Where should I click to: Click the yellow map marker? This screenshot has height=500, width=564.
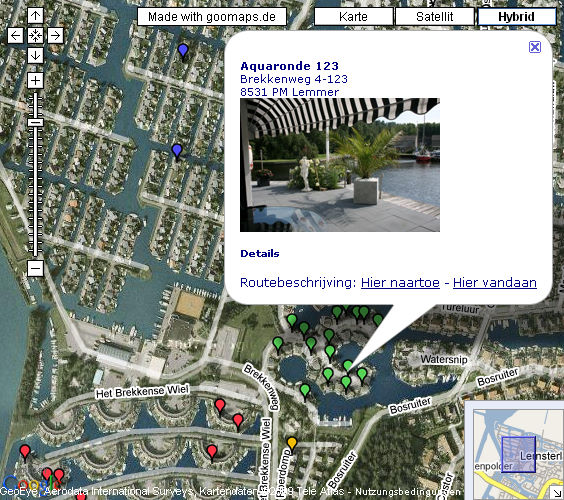click(292, 444)
